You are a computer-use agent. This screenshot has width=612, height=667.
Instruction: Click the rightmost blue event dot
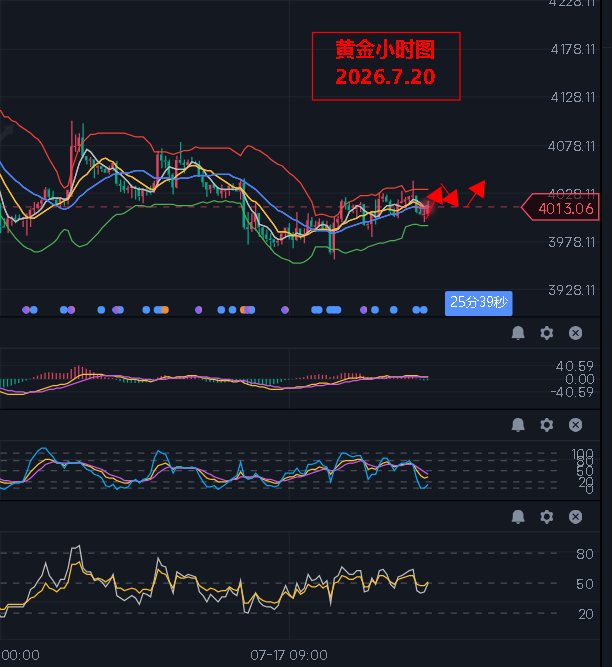coord(424,310)
